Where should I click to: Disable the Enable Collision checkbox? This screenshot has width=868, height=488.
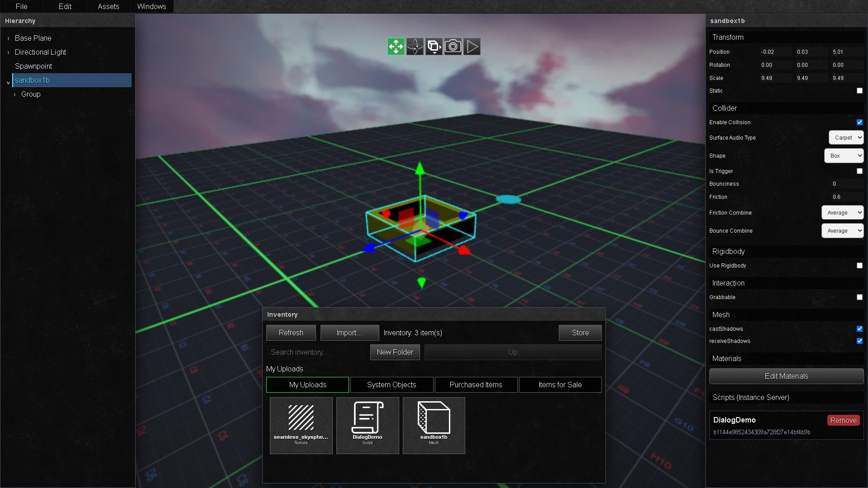[x=859, y=122]
